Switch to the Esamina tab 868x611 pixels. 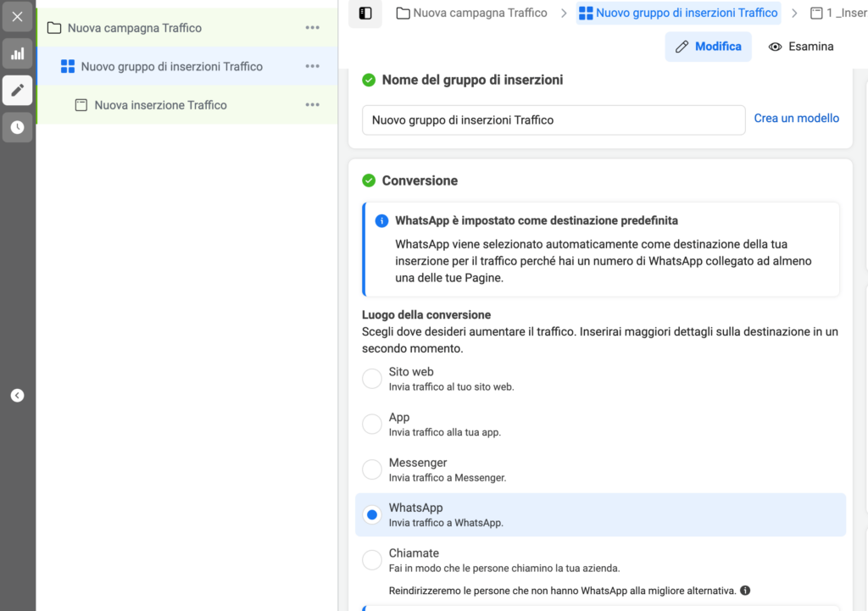pyautogui.click(x=801, y=47)
